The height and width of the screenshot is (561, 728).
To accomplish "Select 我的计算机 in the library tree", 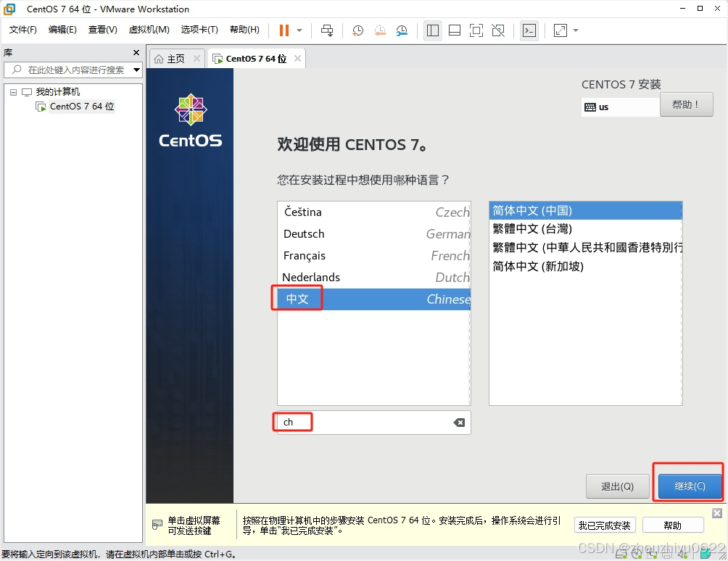I will (x=57, y=92).
